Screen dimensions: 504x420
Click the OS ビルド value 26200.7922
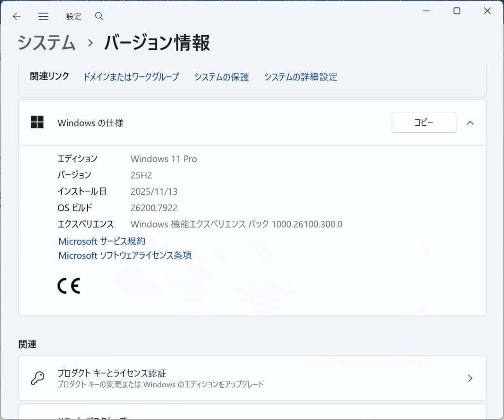point(154,208)
